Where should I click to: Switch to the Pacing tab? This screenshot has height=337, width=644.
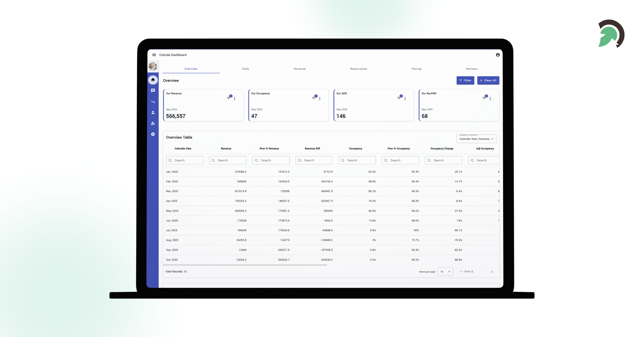point(416,69)
